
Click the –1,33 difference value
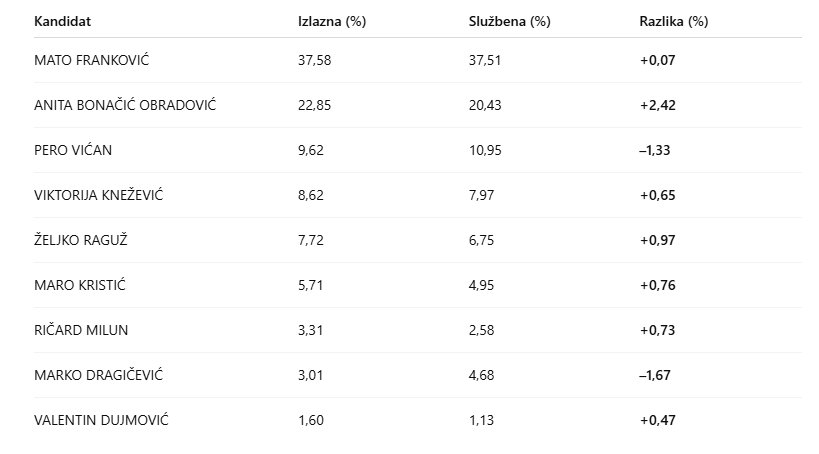[x=655, y=150]
